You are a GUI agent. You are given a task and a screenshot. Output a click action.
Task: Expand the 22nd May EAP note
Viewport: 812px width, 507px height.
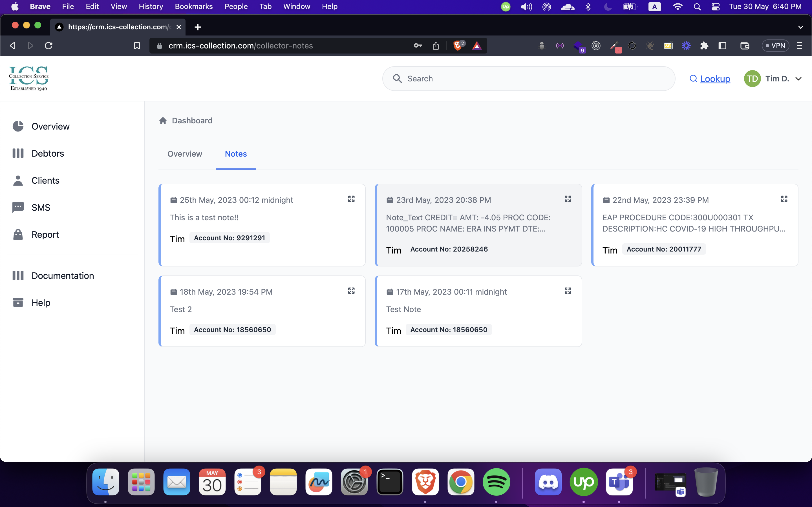pyautogui.click(x=784, y=199)
